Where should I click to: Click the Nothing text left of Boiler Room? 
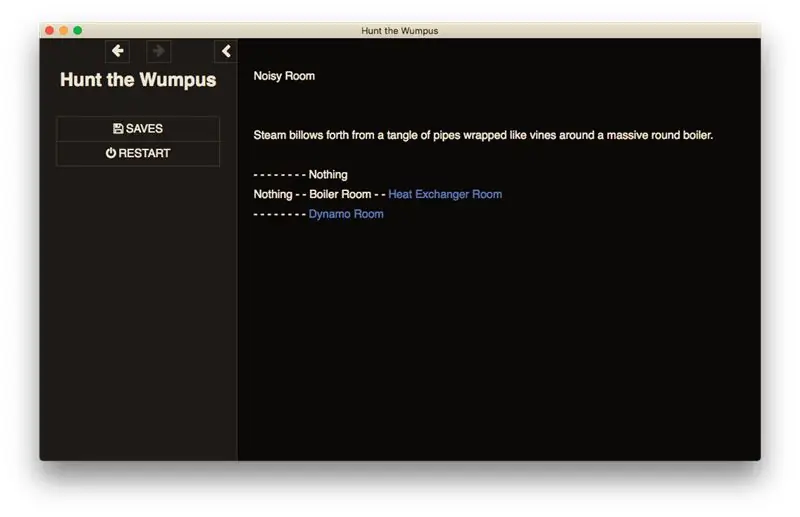273,194
